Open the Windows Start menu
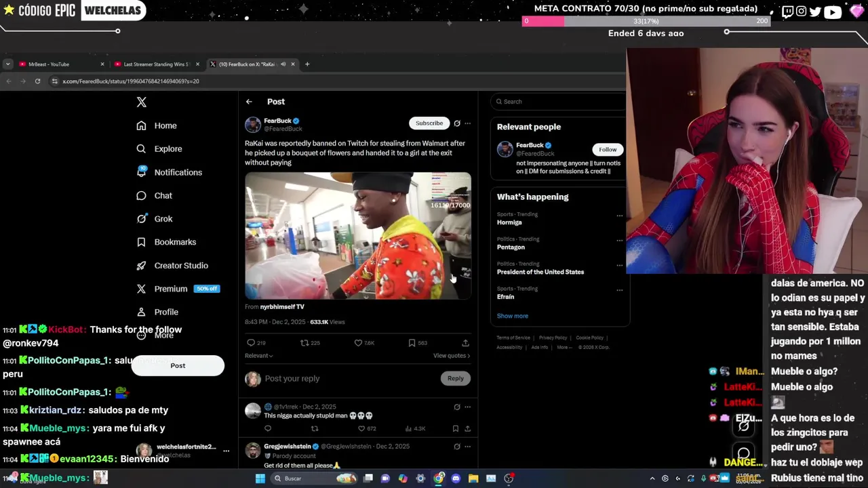Viewport: 868px width, 488px height. click(x=260, y=479)
